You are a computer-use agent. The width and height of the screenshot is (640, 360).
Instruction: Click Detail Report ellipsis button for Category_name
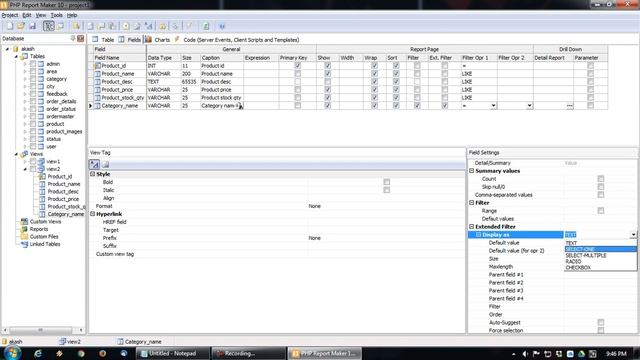(x=569, y=106)
